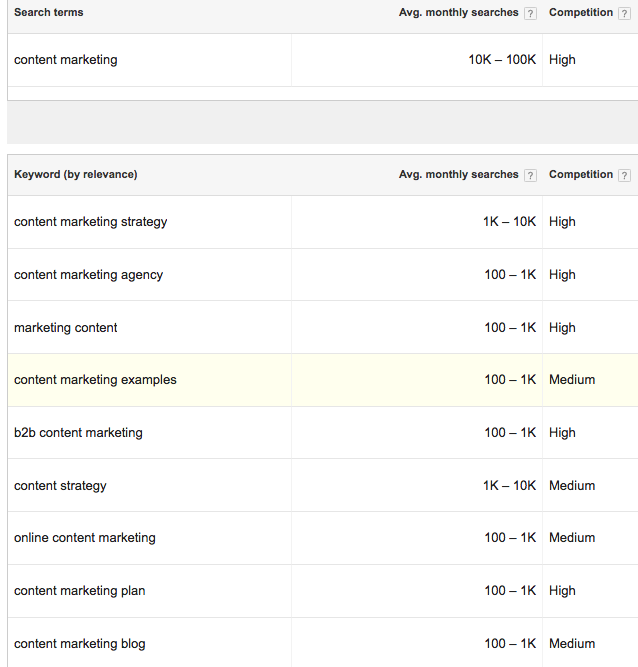Sort by Keyword (by relevance) column header
Viewport: 638px width, 667px height.
pyautogui.click(x=76, y=175)
